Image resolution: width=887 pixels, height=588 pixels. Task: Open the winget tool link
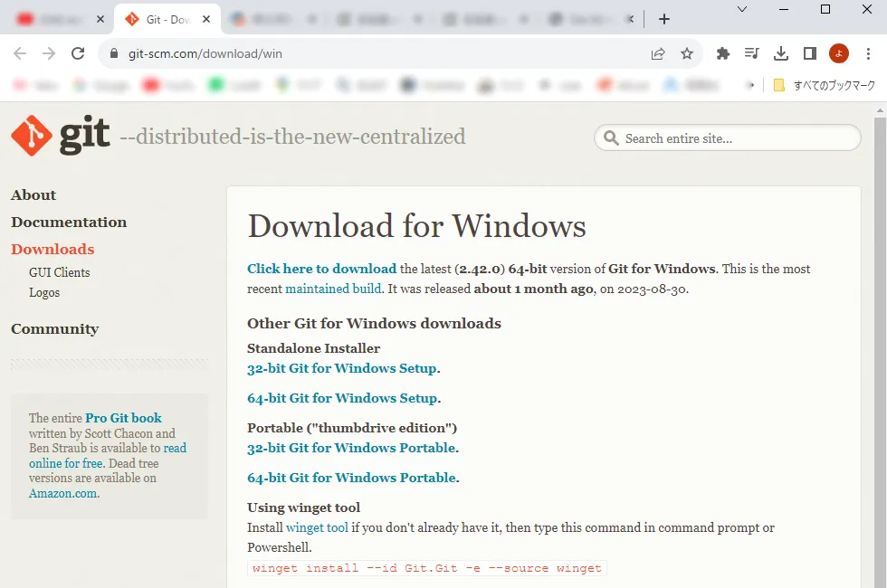[x=317, y=527]
